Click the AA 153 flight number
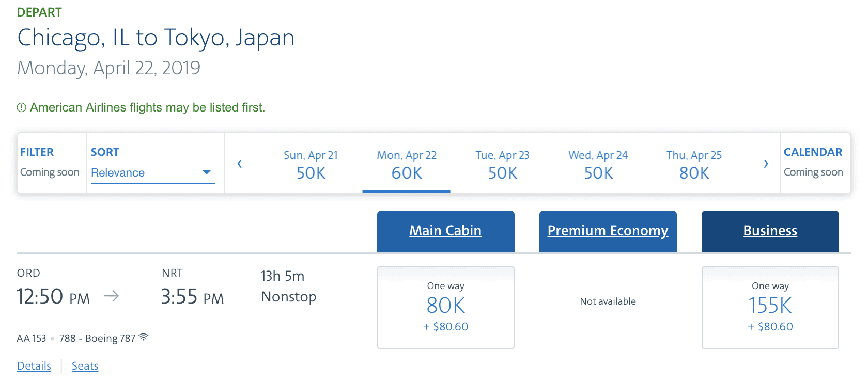Image resolution: width=868 pixels, height=382 pixels. (x=32, y=338)
